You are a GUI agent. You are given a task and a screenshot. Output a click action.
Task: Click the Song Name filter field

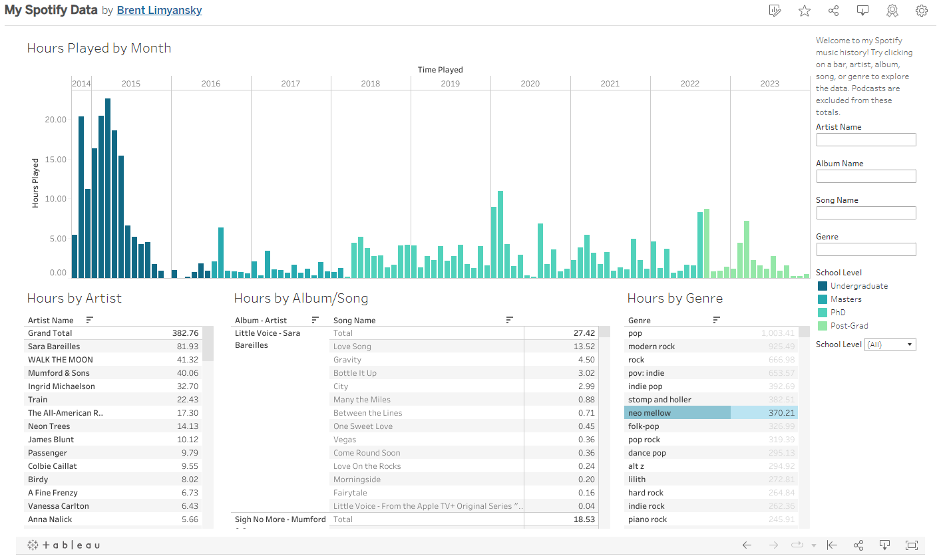[866, 213]
